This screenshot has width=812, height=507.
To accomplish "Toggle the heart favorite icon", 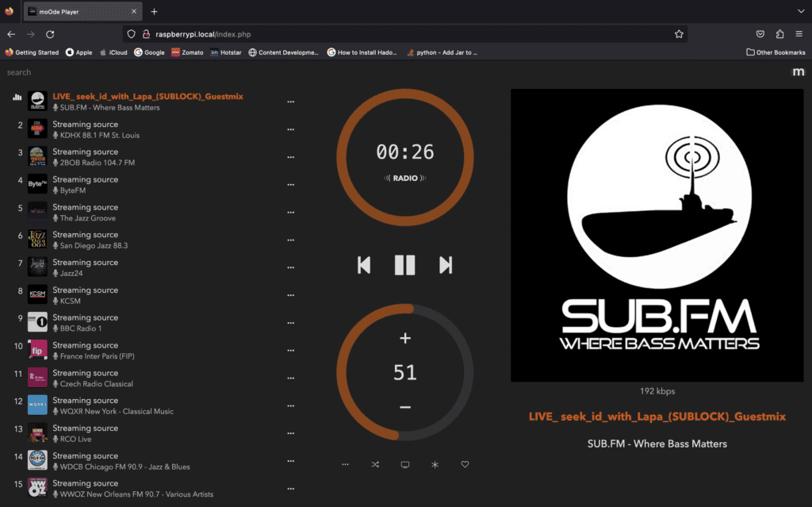I will pyautogui.click(x=465, y=464).
